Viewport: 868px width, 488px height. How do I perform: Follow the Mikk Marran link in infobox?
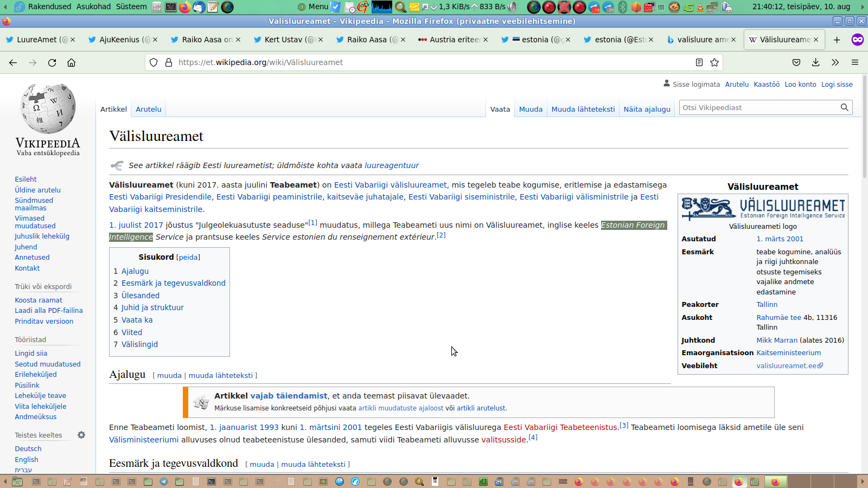click(777, 340)
